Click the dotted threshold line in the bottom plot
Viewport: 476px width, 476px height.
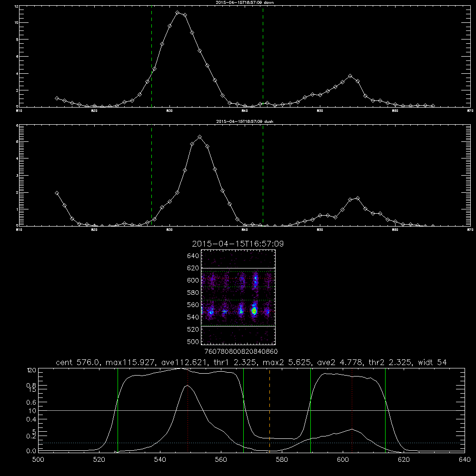click(x=252, y=443)
